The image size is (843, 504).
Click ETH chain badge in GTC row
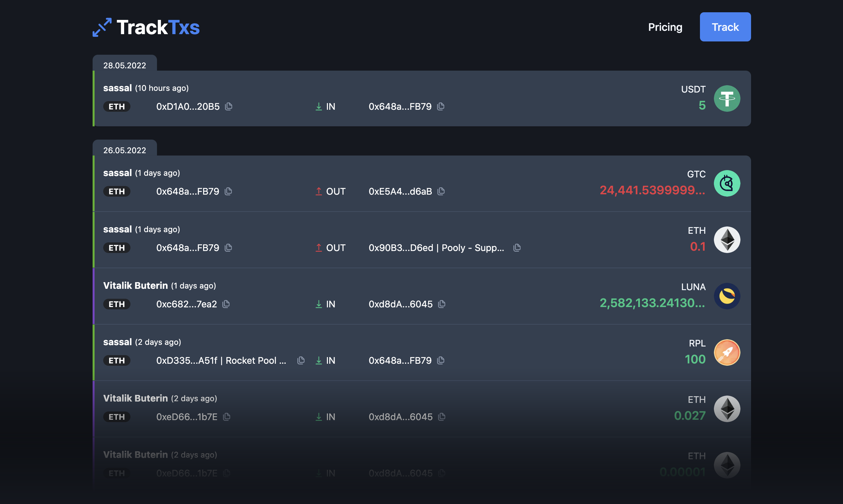click(x=116, y=192)
